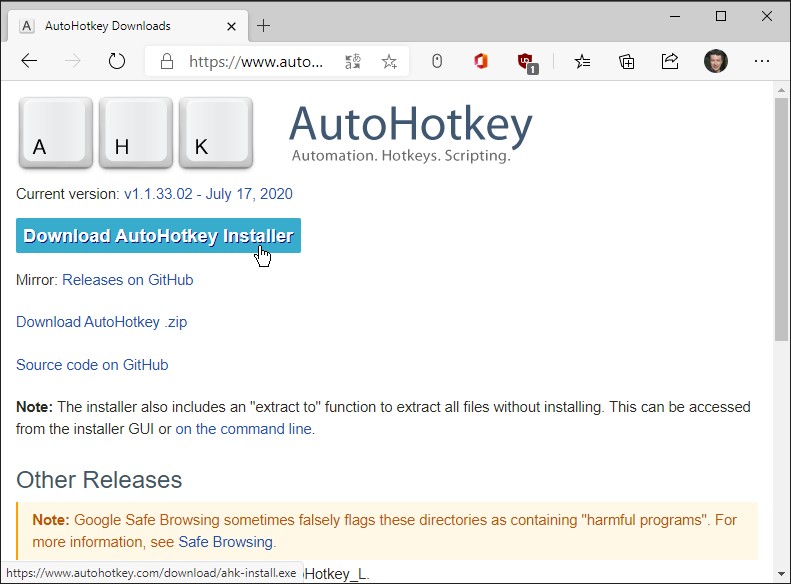Open a new tab with plus button
The width and height of the screenshot is (791, 584).
click(x=264, y=25)
